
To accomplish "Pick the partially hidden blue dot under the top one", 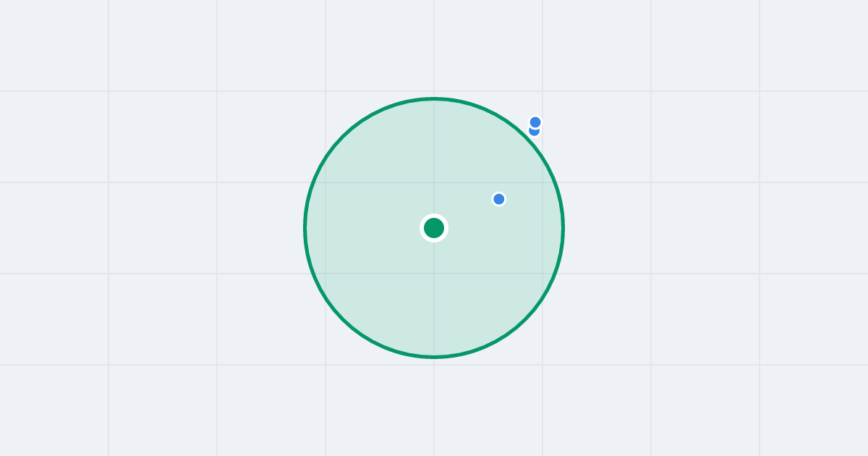I will [x=534, y=133].
